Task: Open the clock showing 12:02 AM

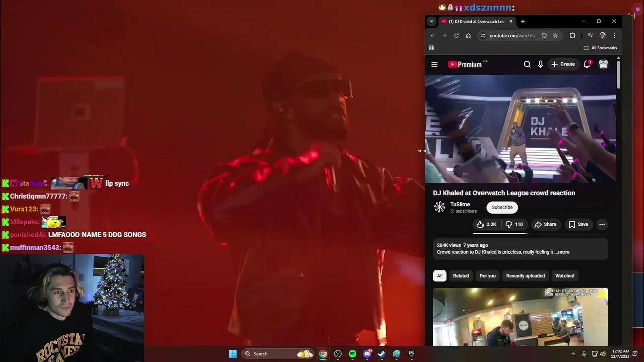Action: click(x=621, y=354)
